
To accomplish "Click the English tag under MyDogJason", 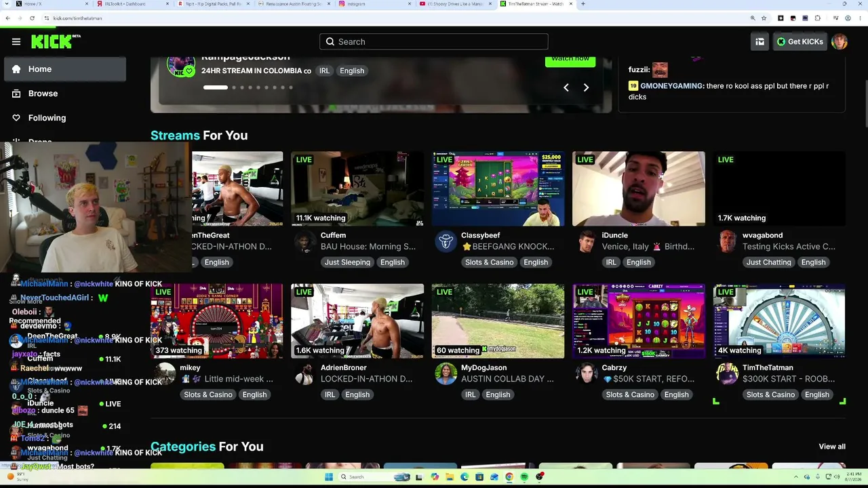I will click(498, 394).
